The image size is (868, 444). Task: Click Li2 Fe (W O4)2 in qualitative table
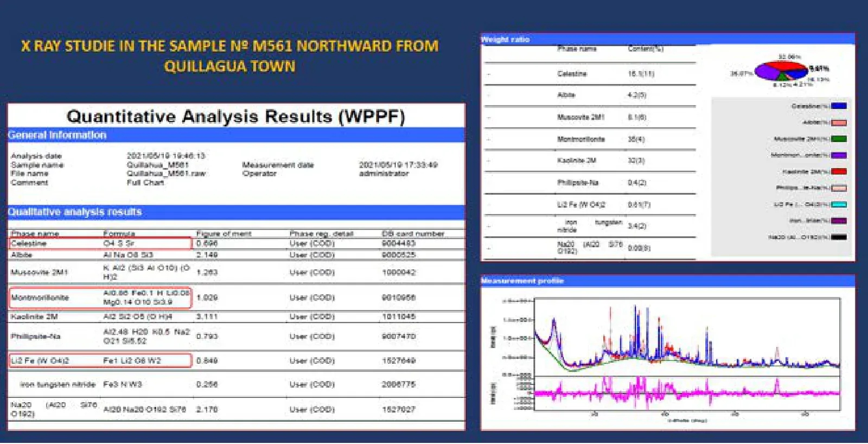40,360
